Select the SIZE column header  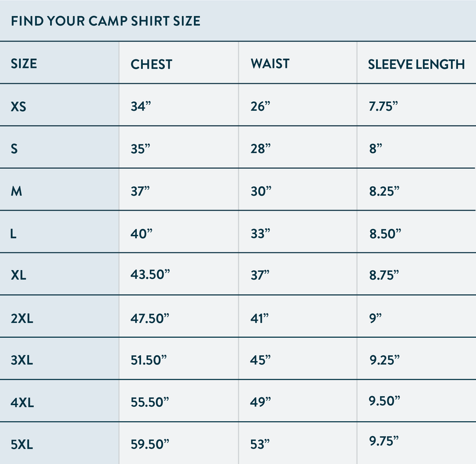click(x=24, y=63)
